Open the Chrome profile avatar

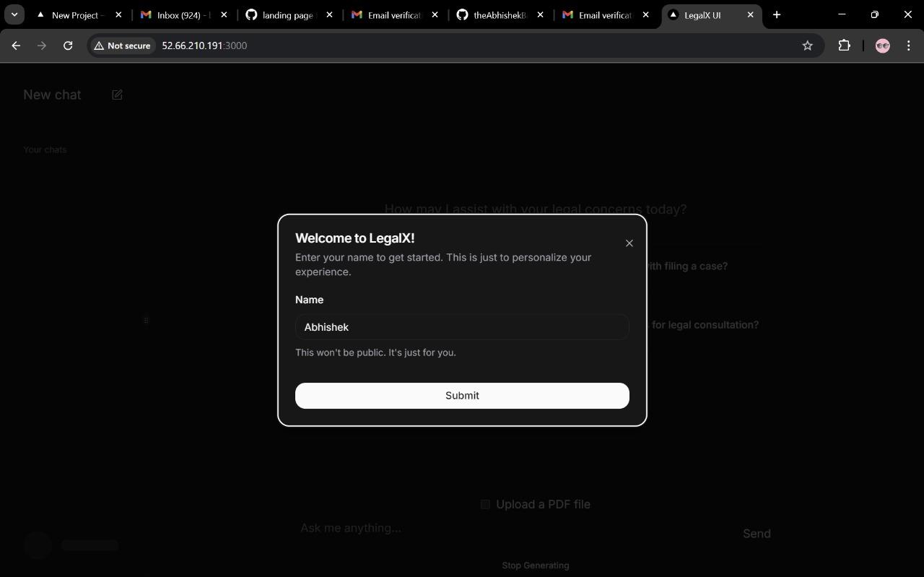click(882, 45)
